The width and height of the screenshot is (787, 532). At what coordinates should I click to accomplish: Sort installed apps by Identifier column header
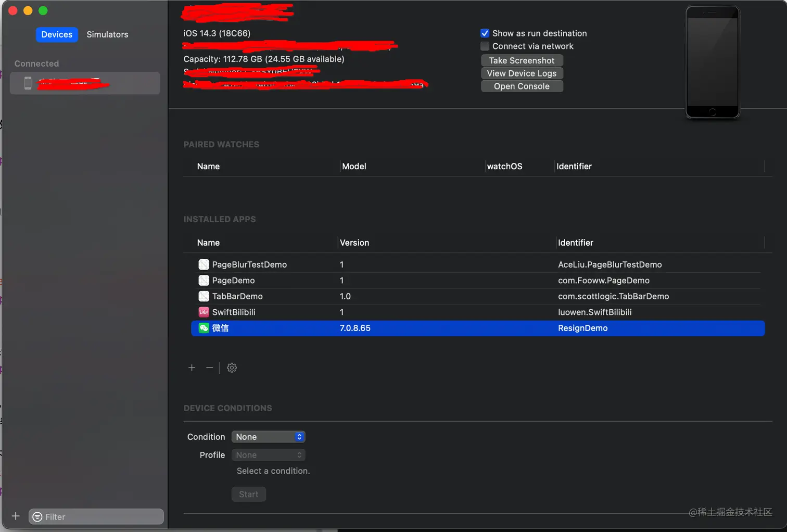point(575,243)
